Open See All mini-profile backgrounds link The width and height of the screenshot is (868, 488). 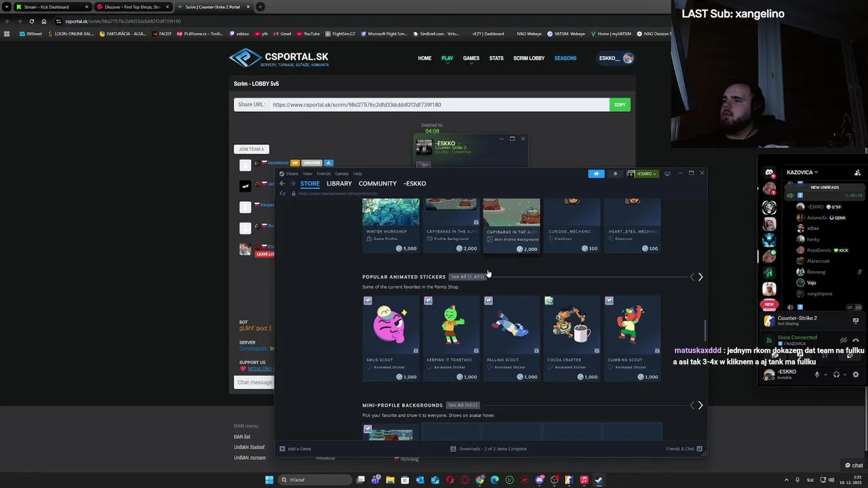[x=462, y=405]
